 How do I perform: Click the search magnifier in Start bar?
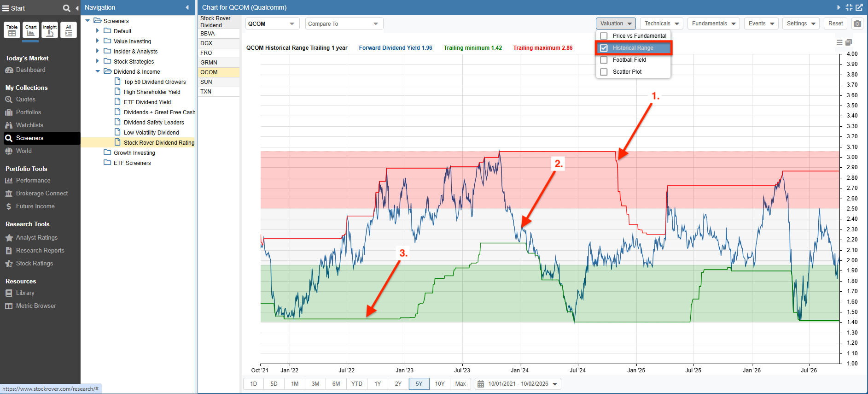click(67, 8)
